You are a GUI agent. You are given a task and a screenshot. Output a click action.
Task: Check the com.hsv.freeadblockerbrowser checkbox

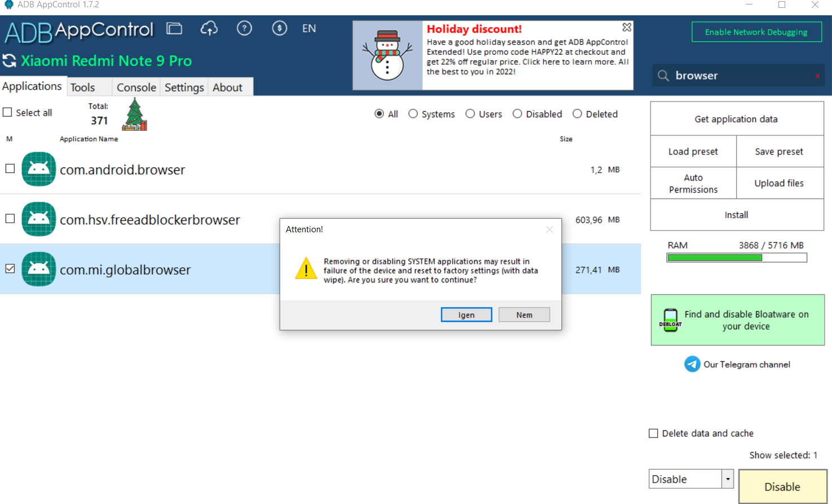10,219
